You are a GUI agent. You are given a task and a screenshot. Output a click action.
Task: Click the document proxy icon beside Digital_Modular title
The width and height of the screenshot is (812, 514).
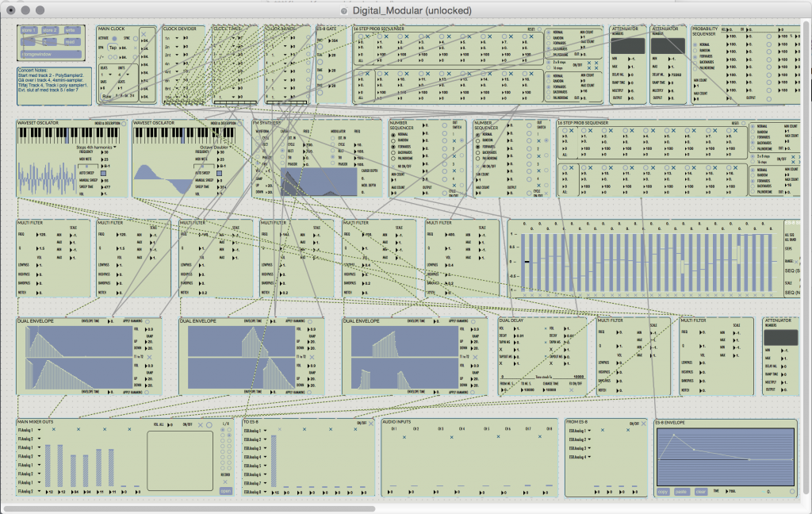coord(344,11)
